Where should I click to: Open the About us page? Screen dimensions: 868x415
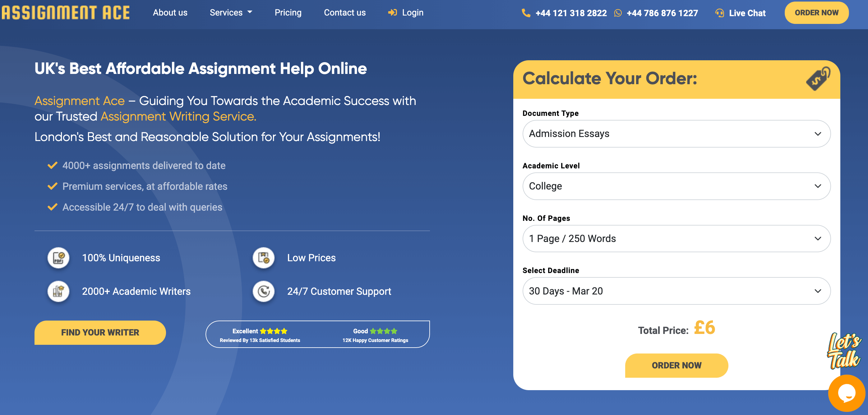click(170, 13)
